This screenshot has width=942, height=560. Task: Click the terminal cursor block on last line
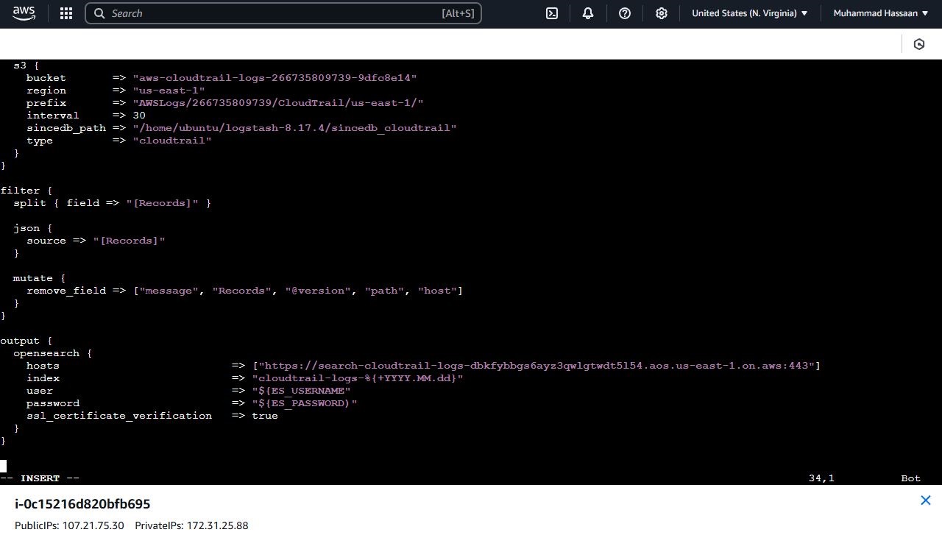3,466
